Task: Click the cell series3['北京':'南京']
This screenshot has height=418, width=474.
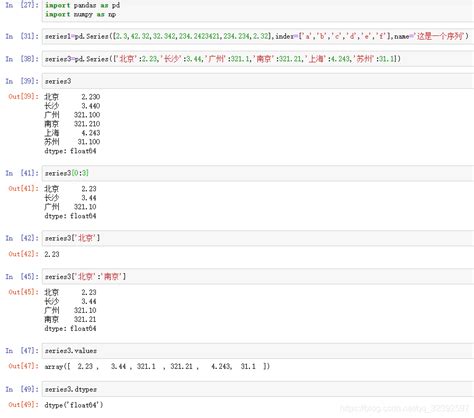Action: [258, 277]
